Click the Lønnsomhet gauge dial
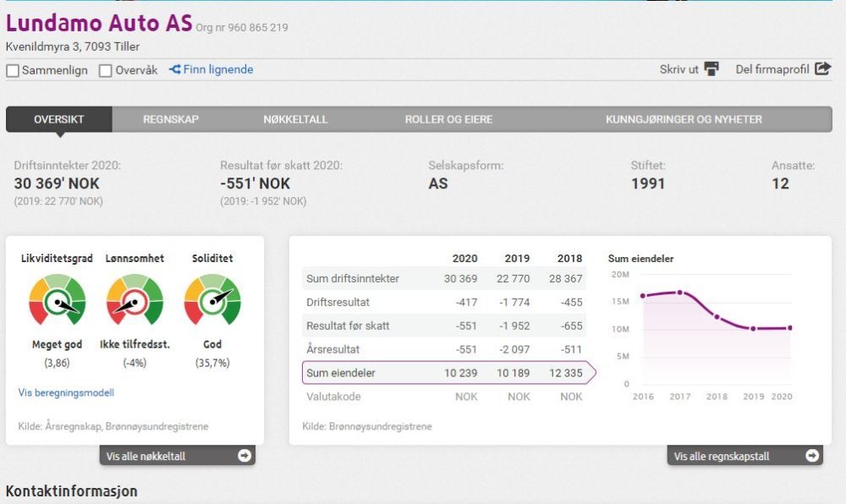Screen dimensions: 846x504 [135, 299]
